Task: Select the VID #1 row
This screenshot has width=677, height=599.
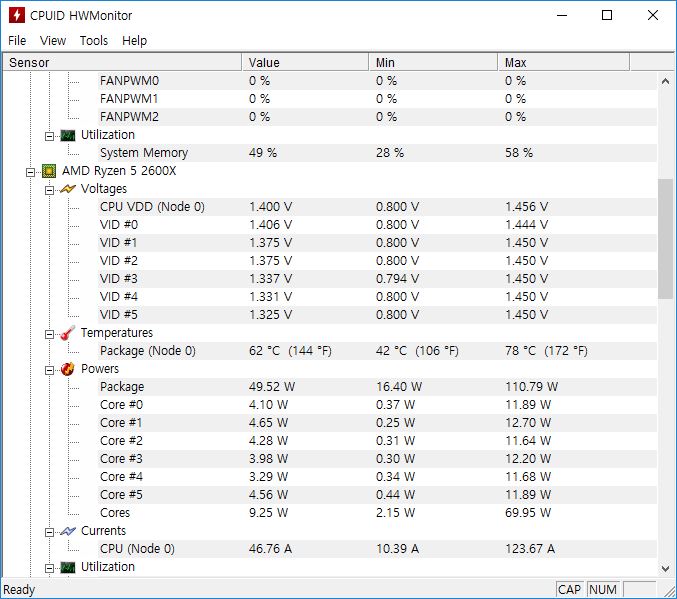Action: [378, 243]
